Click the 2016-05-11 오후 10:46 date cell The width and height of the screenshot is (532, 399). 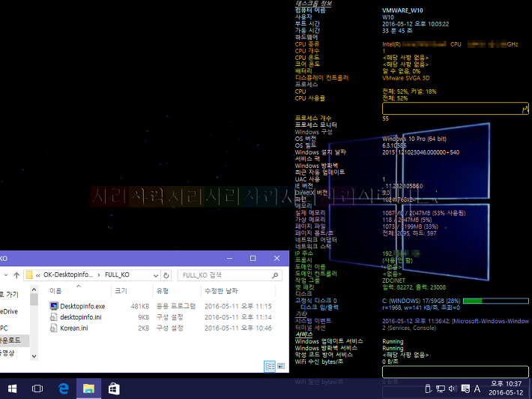238,328
